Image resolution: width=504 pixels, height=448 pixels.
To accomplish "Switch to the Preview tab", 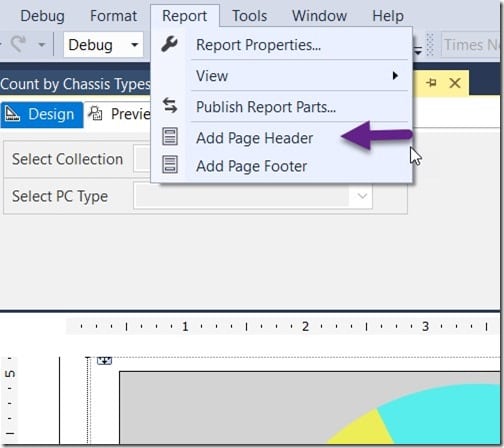I will coord(119,114).
